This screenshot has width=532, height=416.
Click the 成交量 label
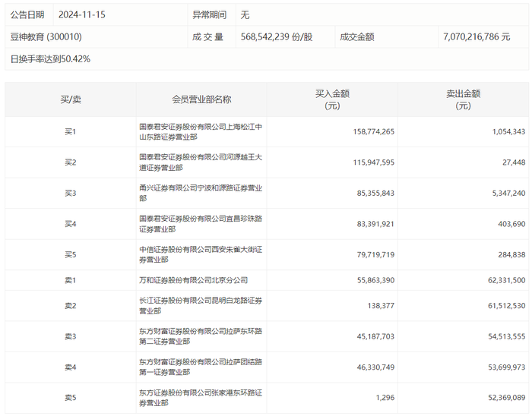(x=207, y=36)
